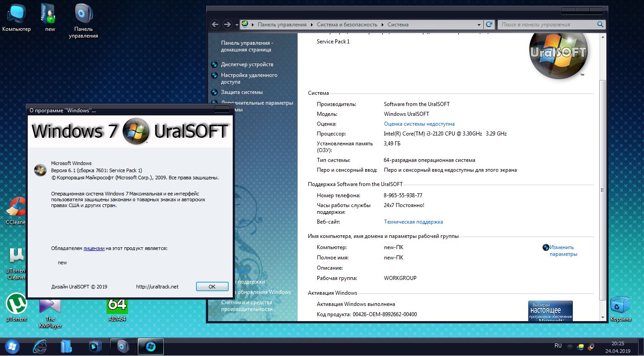Select Система и безопасность breadcrumb

(347, 25)
